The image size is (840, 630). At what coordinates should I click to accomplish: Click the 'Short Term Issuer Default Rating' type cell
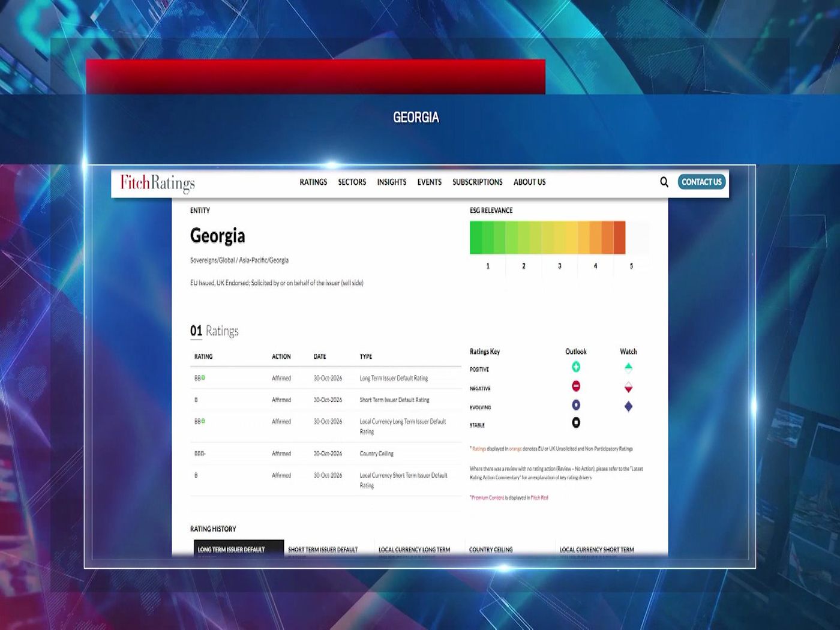394,400
